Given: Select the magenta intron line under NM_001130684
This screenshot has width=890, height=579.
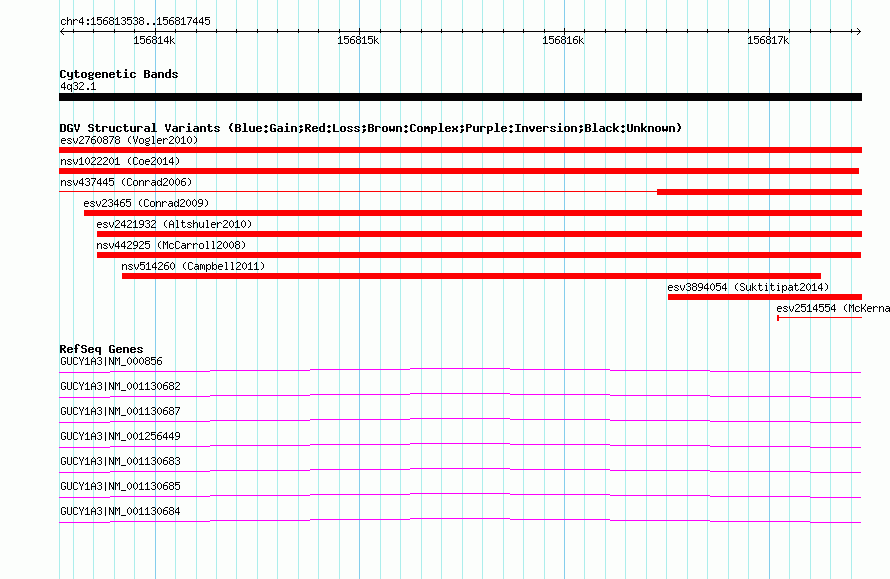Looking at the screenshot, I should point(460,519).
